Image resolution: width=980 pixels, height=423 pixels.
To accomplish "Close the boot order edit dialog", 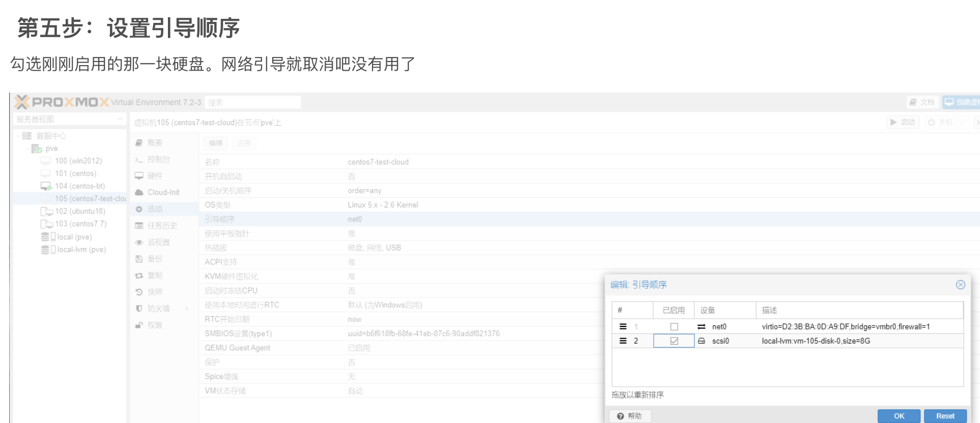I will click(960, 285).
